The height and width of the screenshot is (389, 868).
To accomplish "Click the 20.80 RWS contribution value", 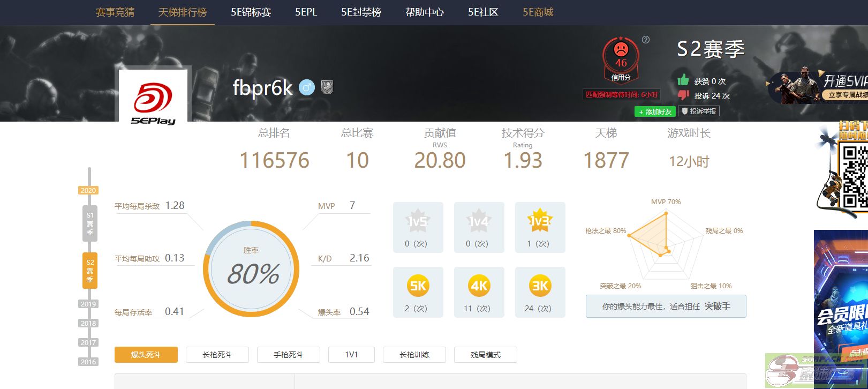I will [x=440, y=160].
